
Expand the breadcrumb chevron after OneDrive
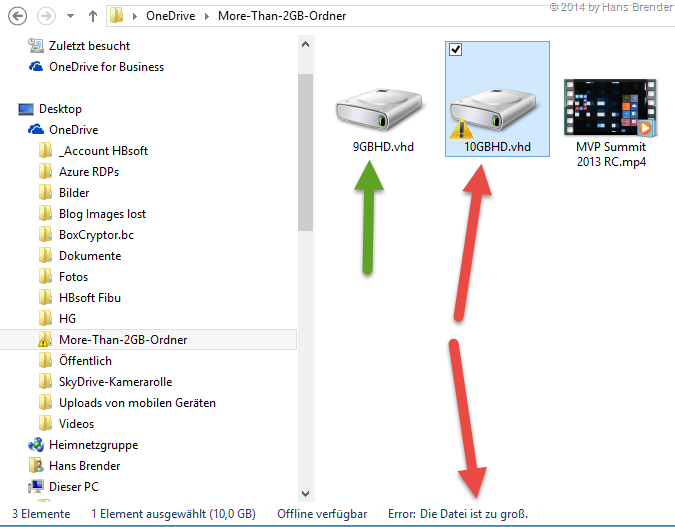(210, 16)
